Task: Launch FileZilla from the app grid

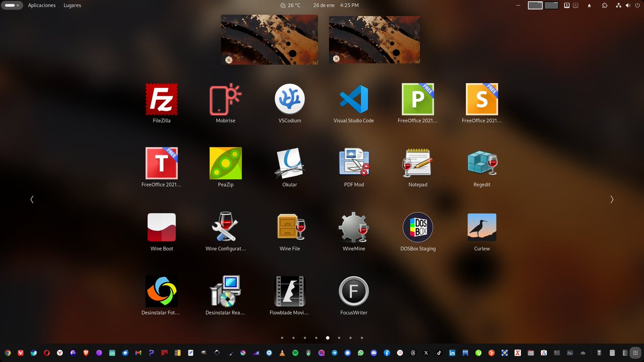Action: [162, 104]
